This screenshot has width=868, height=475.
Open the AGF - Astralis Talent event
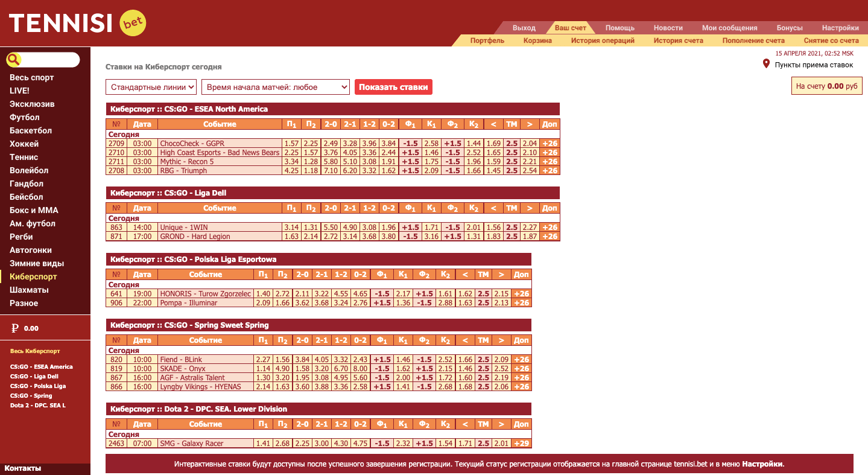coord(192,378)
